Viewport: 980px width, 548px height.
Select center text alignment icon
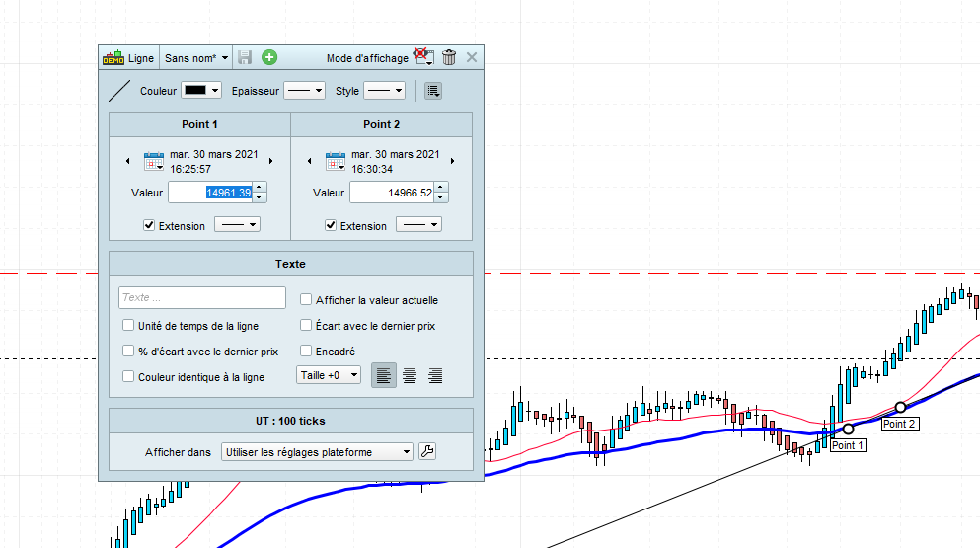tap(410, 375)
